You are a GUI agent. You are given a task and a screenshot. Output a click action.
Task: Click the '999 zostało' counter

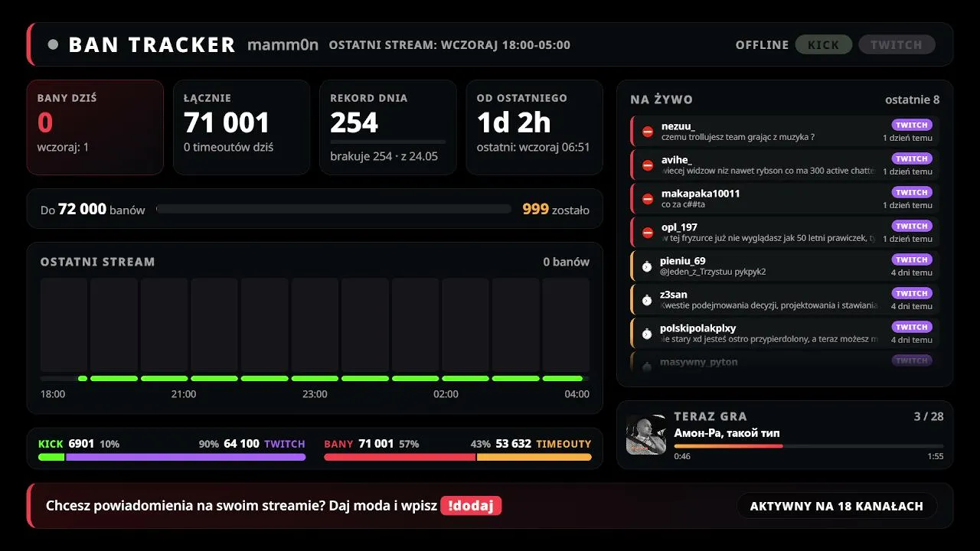(556, 209)
